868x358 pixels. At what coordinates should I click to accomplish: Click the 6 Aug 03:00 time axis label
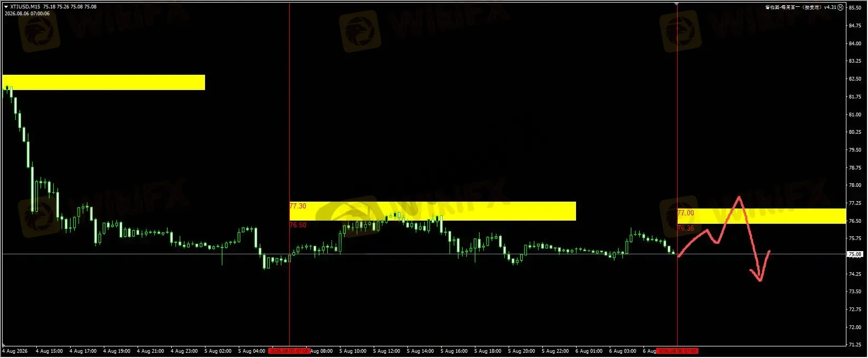tap(622, 351)
